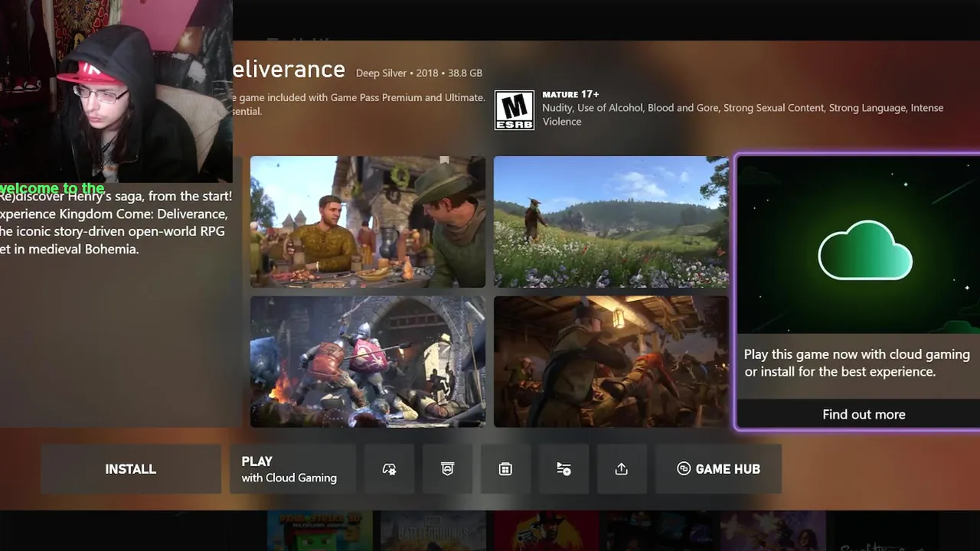Viewport: 980px width, 551px height.
Task: Click the ESRB Mature rating badge
Action: pos(514,110)
